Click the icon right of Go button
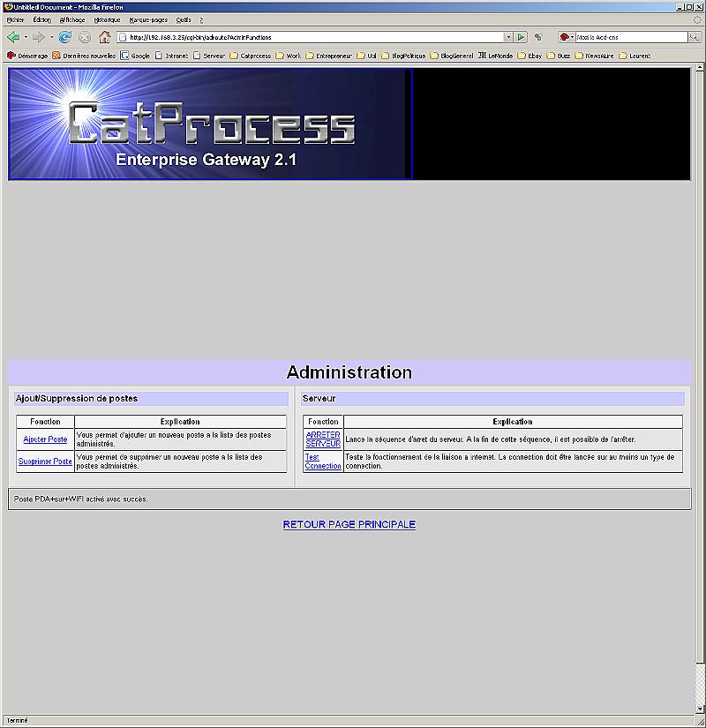The width and height of the screenshot is (706, 728). point(538,37)
